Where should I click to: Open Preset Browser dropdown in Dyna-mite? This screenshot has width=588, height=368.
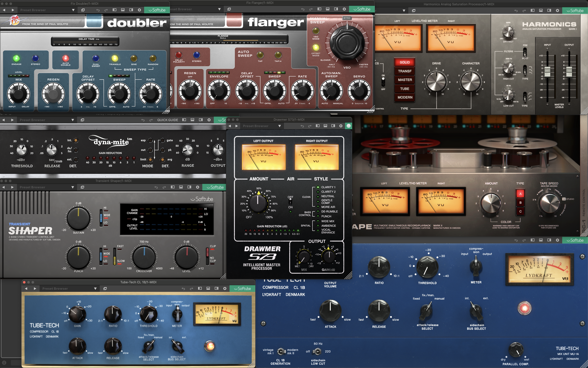tap(47, 120)
